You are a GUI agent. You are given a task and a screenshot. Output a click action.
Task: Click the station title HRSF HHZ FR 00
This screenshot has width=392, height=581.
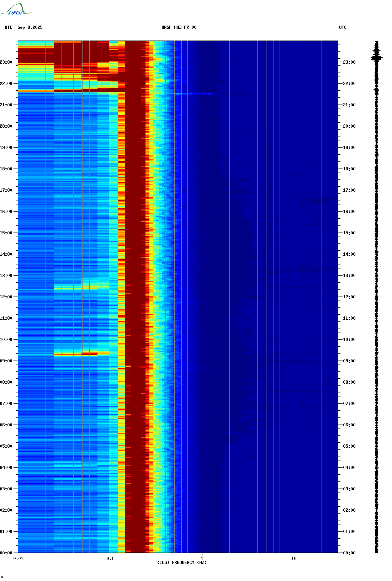[179, 27]
